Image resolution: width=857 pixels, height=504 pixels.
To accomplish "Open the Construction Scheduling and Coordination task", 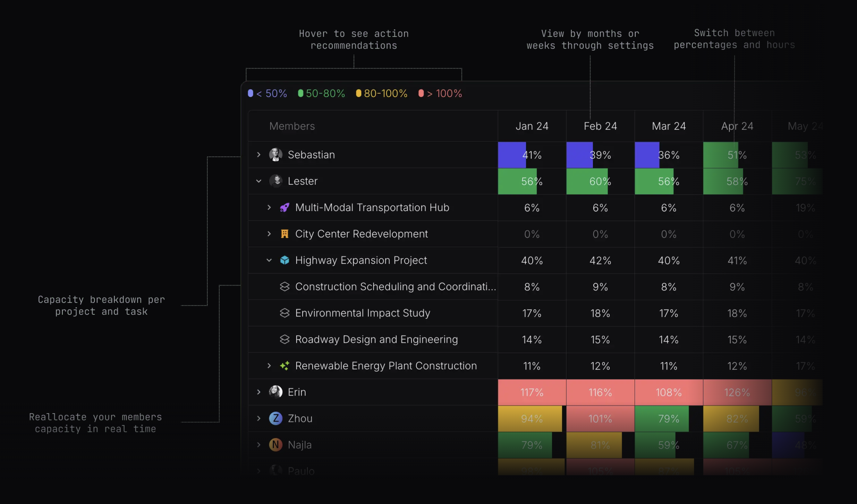I will pos(395,287).
